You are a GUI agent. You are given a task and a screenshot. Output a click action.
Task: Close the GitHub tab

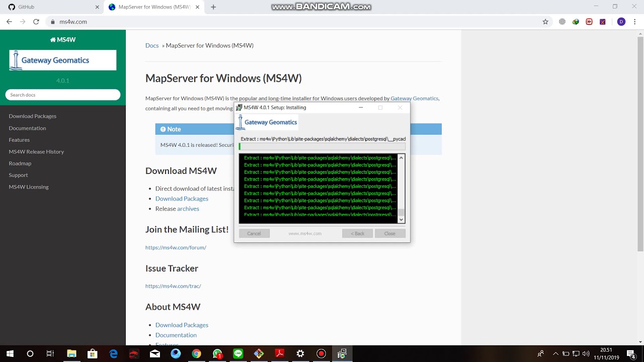pyautogui.click(x=97, y=7)
